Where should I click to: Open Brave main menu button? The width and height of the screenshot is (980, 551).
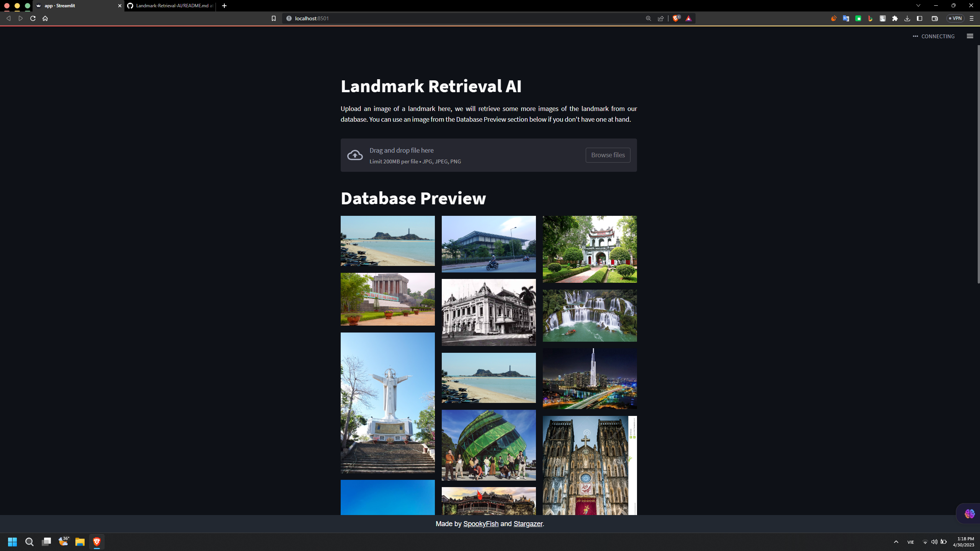pos(971,18)
